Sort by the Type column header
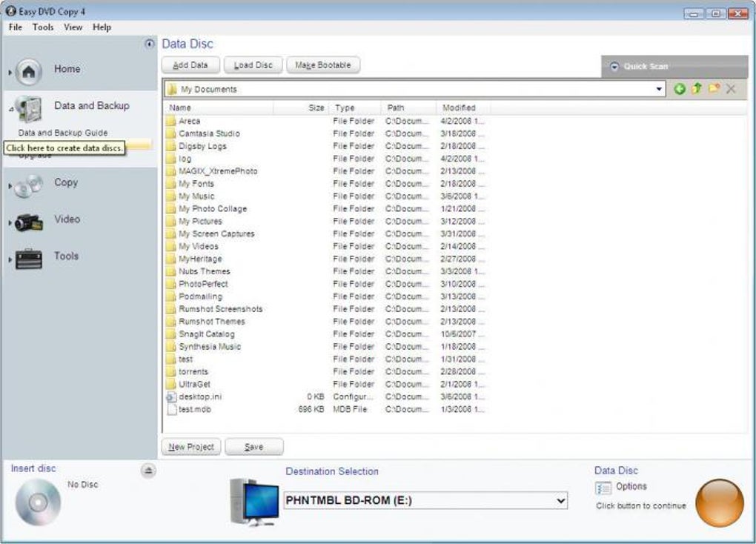 pos(354,107)
